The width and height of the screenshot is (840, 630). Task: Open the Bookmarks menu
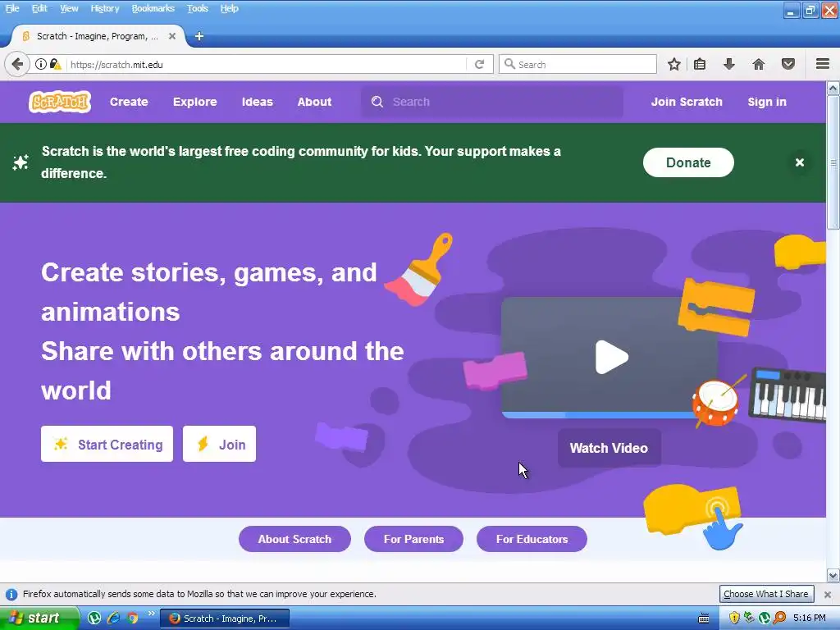[x=153, y=8]
